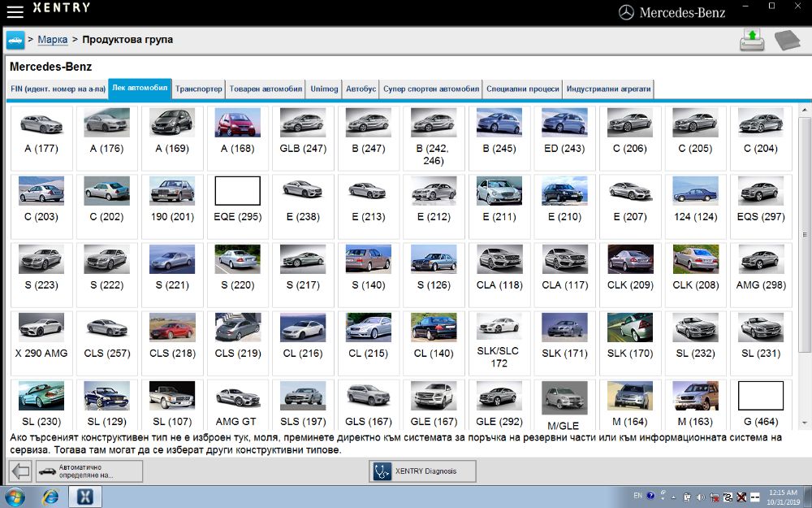The width and height of the screenshot is (812, 508).
Task: Click the taskbar clock showing 12:15 AM
Action: tap(783, 497)
